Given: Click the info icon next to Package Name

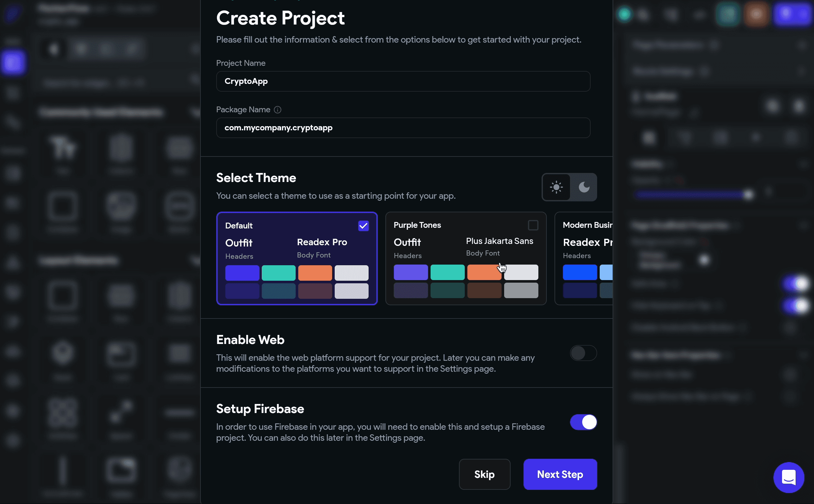Looking at the screenshot, I should (278, 110).
